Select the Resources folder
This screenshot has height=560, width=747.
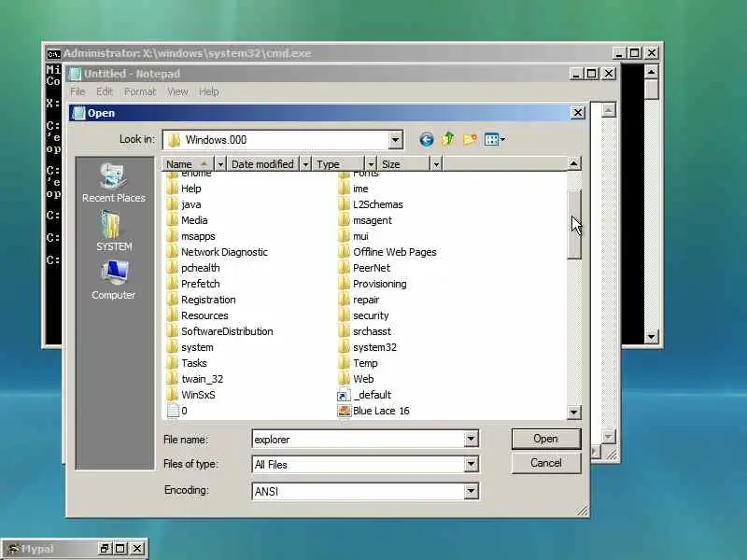(198, 315)
